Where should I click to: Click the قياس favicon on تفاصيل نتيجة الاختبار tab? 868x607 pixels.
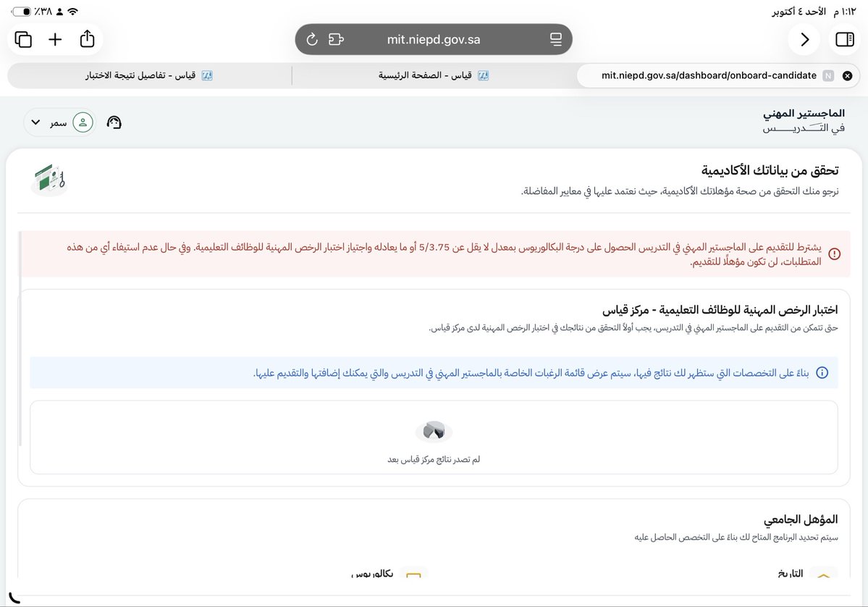click(x=207, y=76)
